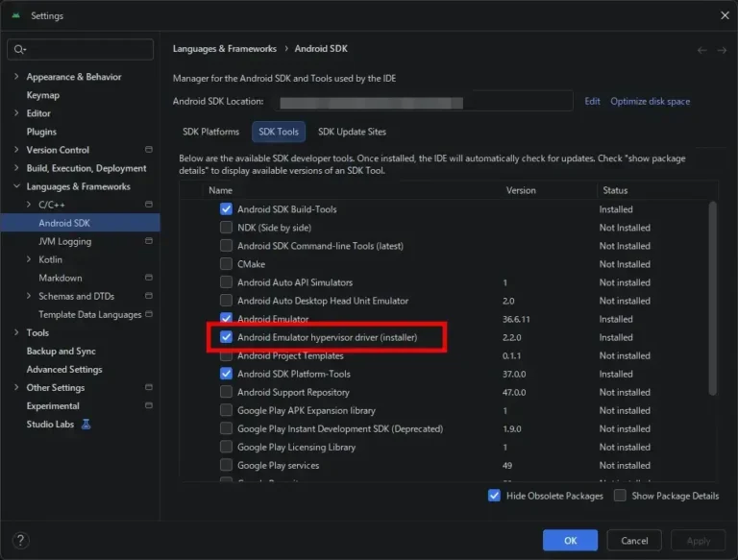This screenshot has width=738, height=560.
Task: Uncheck Android SDK Build-Tools
Action: click(x=226, y=209)
